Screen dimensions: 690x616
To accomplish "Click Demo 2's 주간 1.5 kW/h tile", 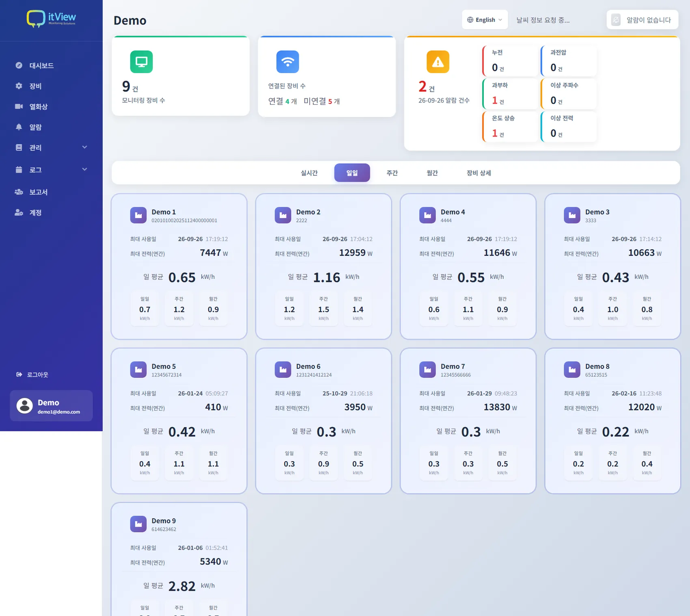I will (323, 309).
